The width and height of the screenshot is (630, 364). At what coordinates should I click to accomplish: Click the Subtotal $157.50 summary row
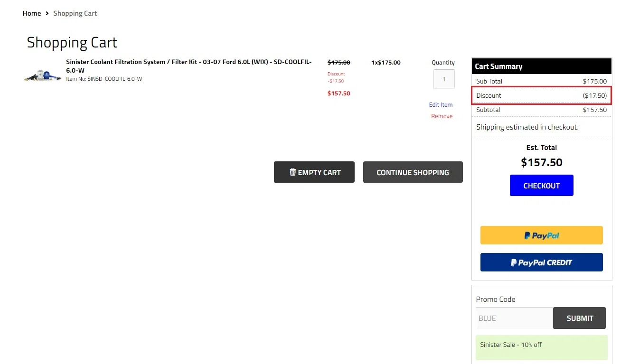tap(542, 110)
